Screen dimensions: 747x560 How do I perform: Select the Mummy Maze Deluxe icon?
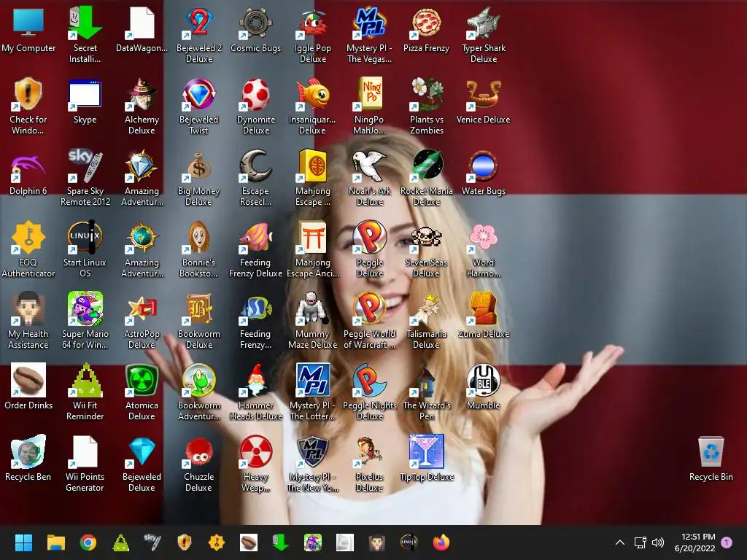[x=312, y=308]
